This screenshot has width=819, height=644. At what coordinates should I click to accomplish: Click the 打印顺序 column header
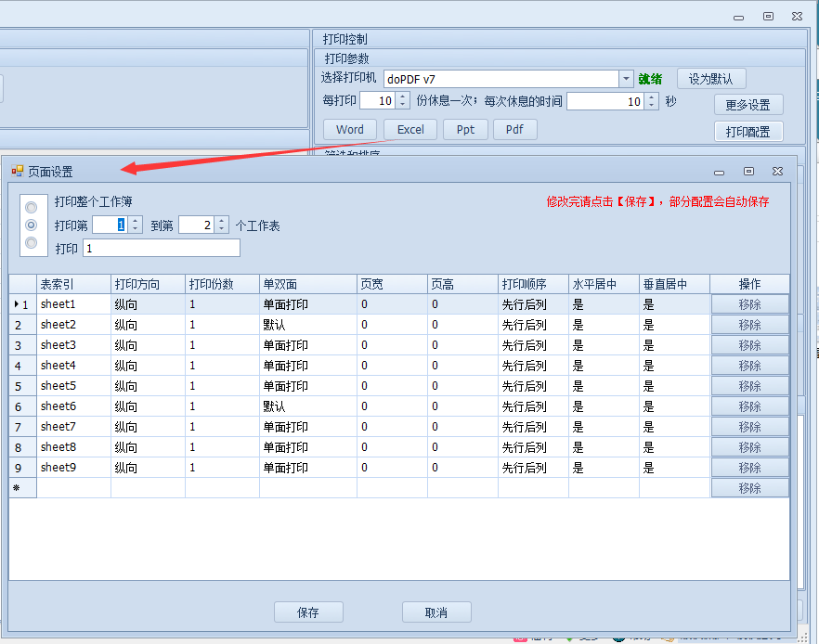(533, 284)
